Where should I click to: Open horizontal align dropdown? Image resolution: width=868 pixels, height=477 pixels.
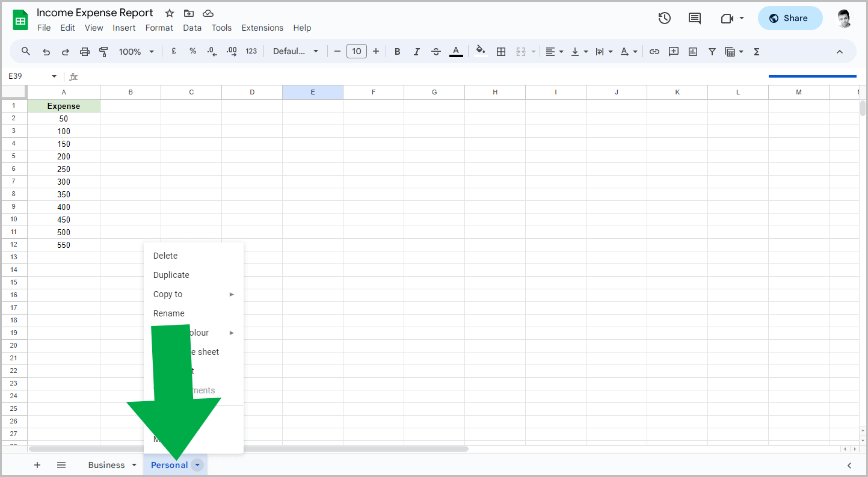554,52
